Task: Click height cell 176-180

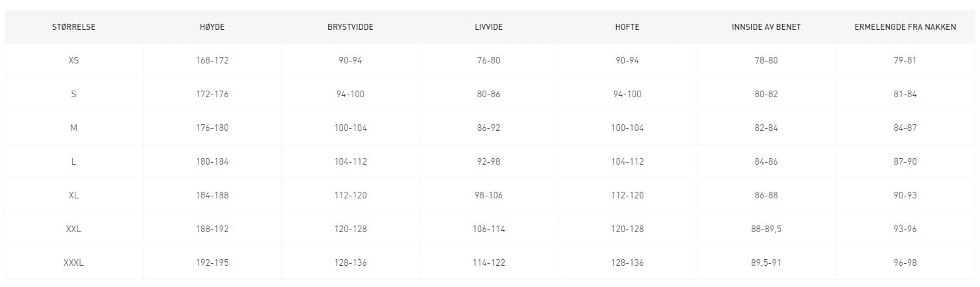Action: (212, 128)
